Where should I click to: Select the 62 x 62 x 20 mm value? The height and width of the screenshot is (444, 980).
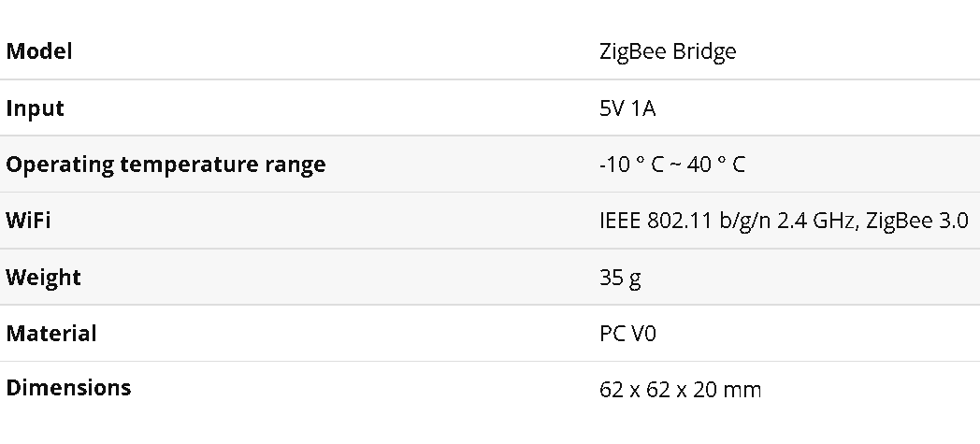click(680, 391)
